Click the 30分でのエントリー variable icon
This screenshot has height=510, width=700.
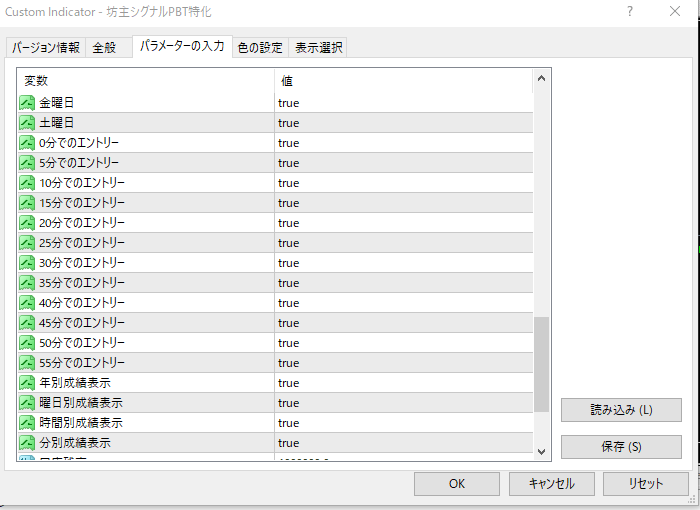click(x=27, y=263)
